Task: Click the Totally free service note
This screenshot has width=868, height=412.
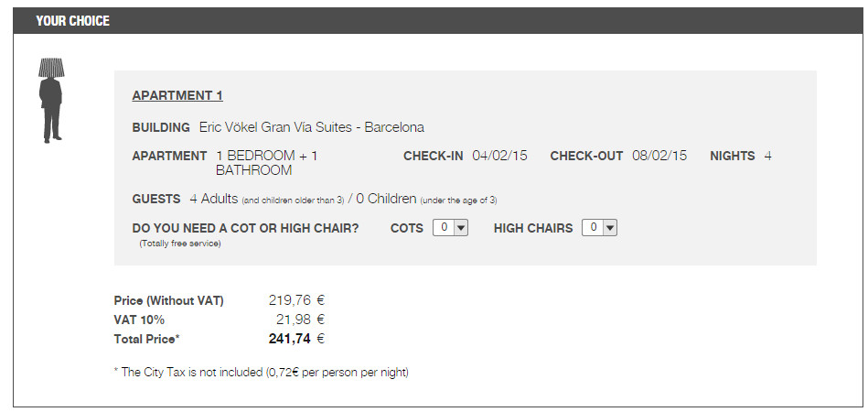Action: pos(180,244)
